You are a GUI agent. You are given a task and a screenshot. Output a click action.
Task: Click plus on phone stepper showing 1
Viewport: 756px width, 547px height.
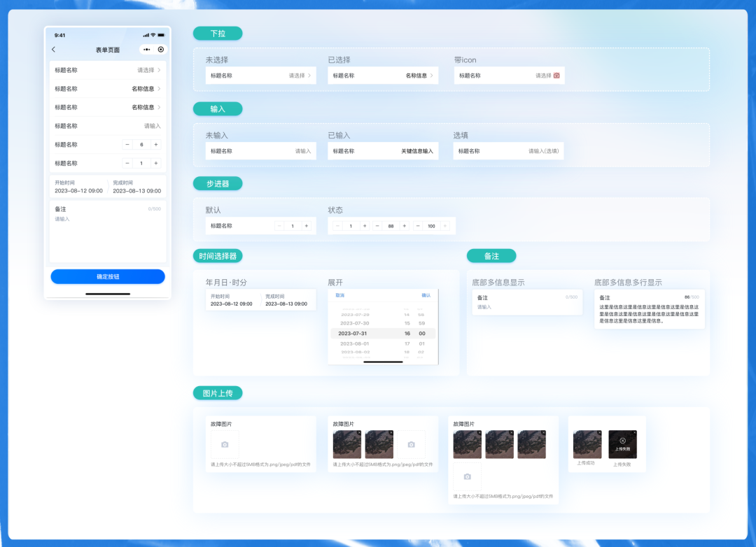(x=155, y=164)
